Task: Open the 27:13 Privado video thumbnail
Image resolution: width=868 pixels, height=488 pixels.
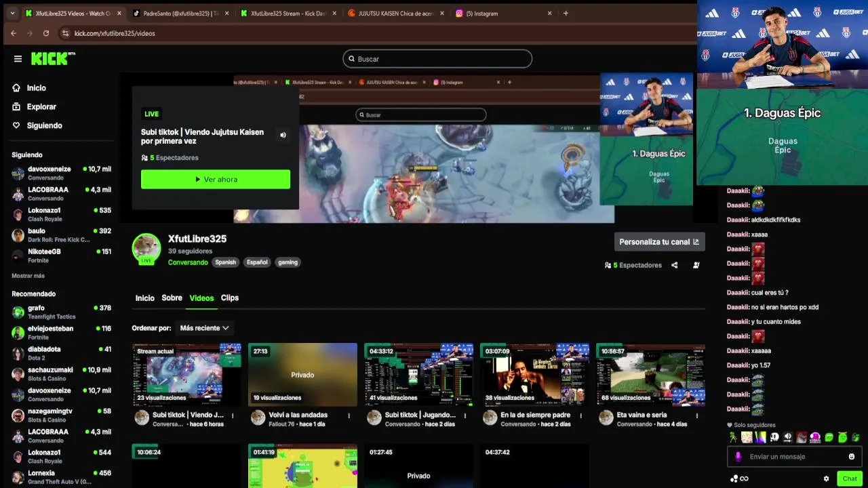Action: point(302,374)
